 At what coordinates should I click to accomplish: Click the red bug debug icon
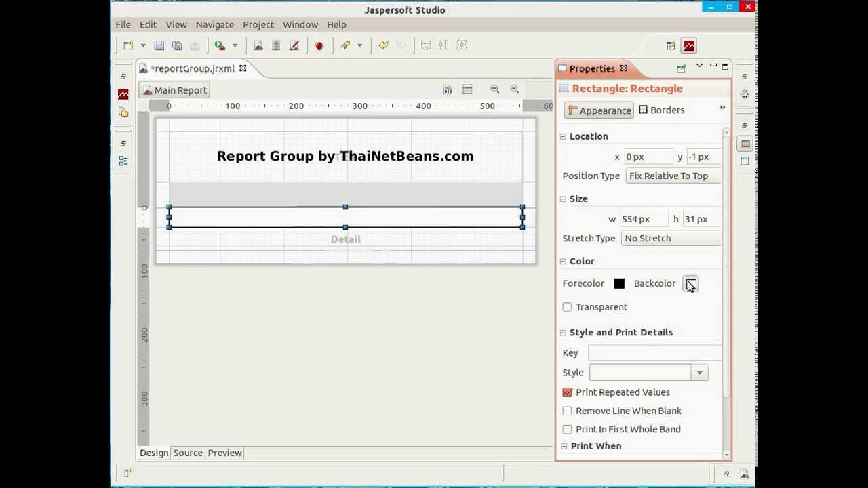click(319, 45)
